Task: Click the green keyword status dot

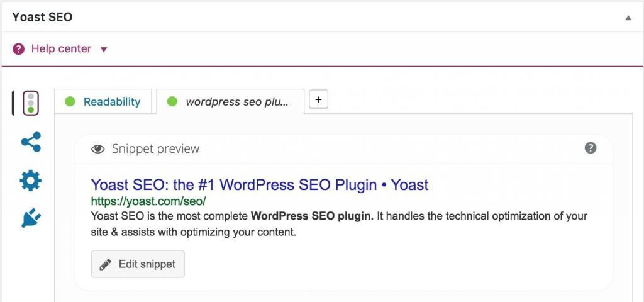Action: [172, 101]
